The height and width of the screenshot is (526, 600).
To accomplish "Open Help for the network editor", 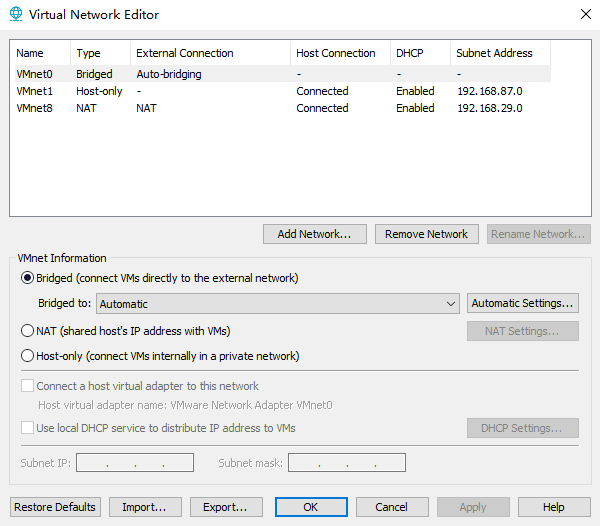I will (x=554, y=507).
